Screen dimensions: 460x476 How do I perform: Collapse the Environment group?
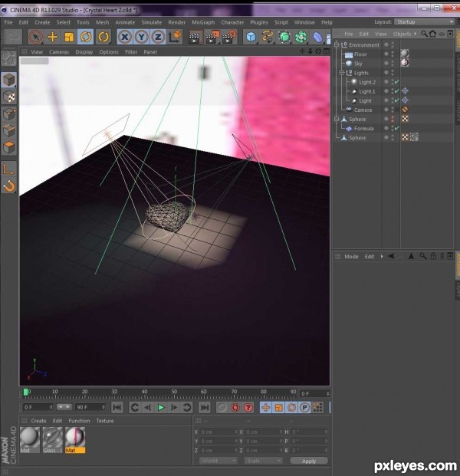337,44
